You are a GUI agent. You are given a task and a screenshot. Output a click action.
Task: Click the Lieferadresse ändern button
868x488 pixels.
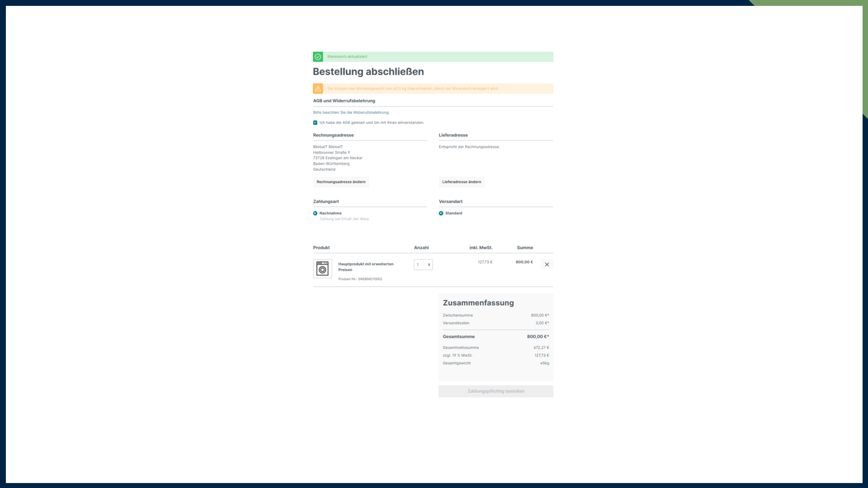pyautogui.click(x=462, y=182)
